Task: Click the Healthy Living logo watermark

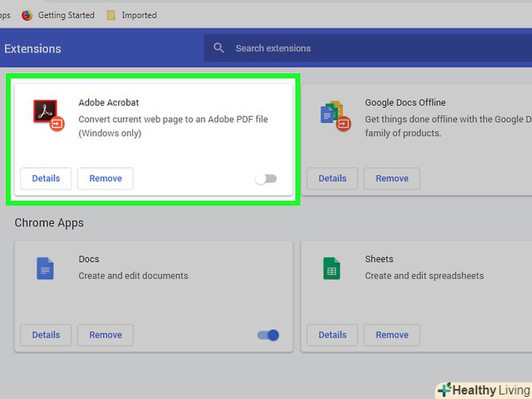Action: click(x=483, y=389)
